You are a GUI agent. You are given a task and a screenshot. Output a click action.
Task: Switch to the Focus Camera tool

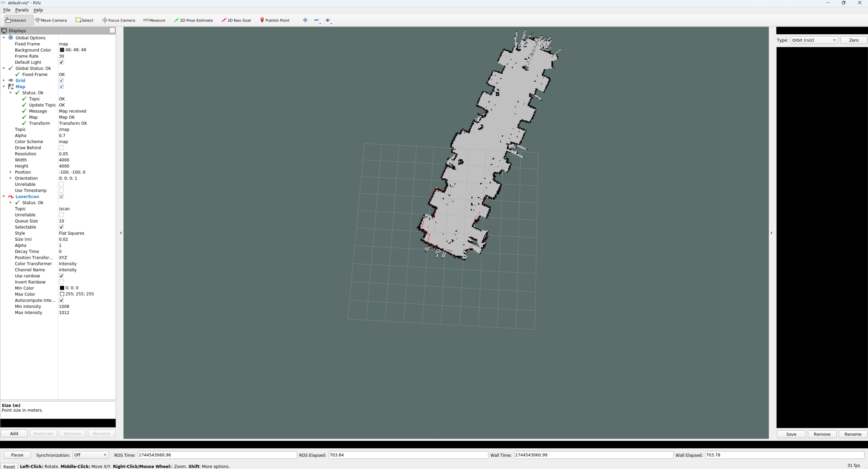(x=118, y=20)
